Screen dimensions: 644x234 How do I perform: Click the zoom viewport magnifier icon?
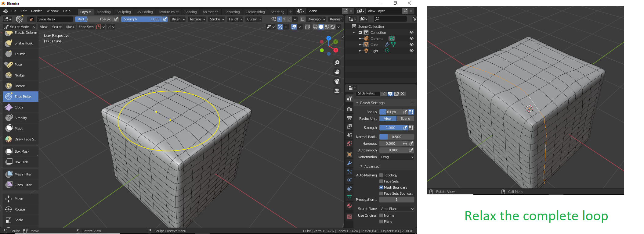coord(337,63)
